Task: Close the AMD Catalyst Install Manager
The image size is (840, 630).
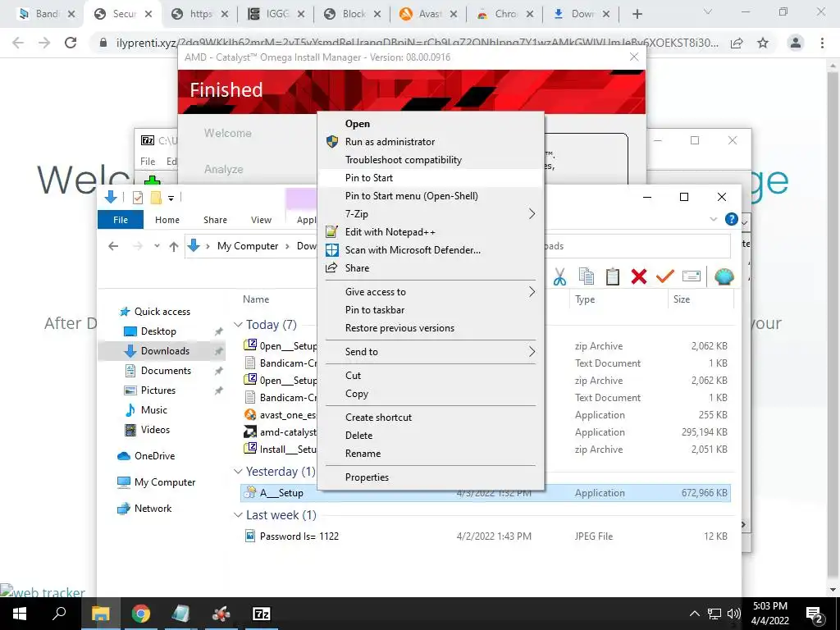Action: click(x=634, y=57)
